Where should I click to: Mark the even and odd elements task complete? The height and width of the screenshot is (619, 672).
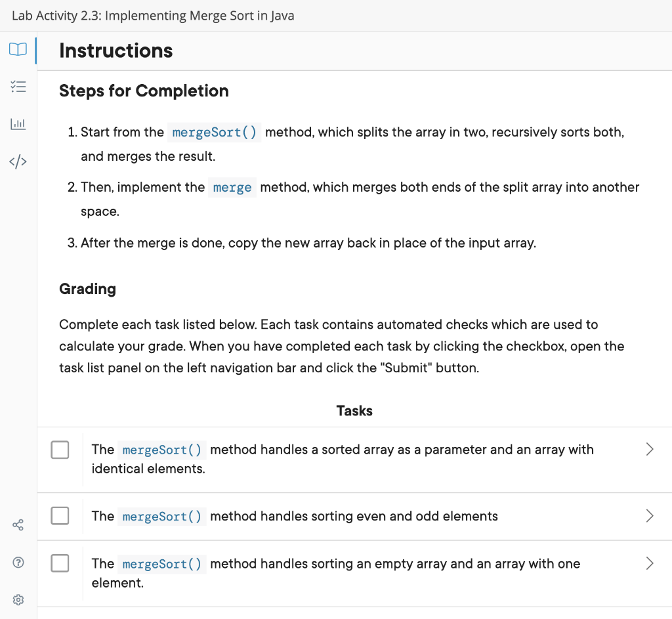60,516
